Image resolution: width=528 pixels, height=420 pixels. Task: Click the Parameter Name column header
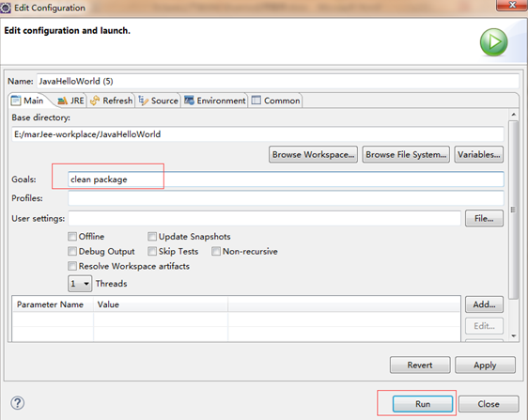[x=53, y=304]
